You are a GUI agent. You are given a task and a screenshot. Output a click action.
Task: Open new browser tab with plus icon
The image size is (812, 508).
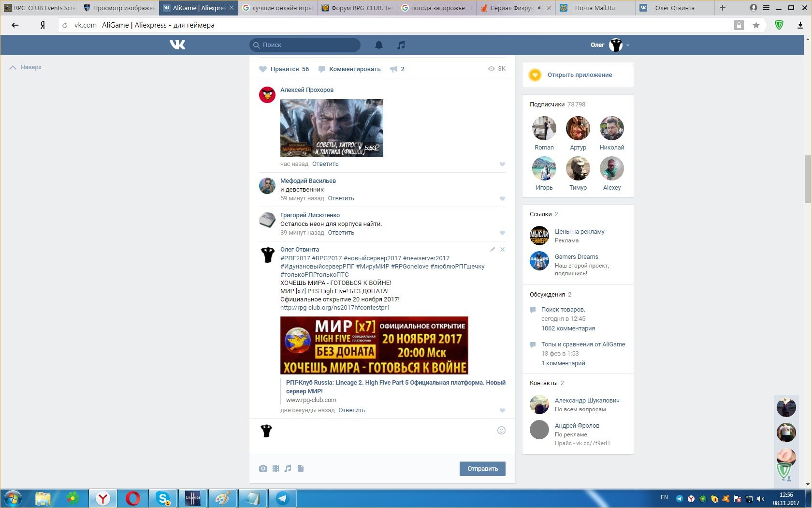click(x=723, y=8)
